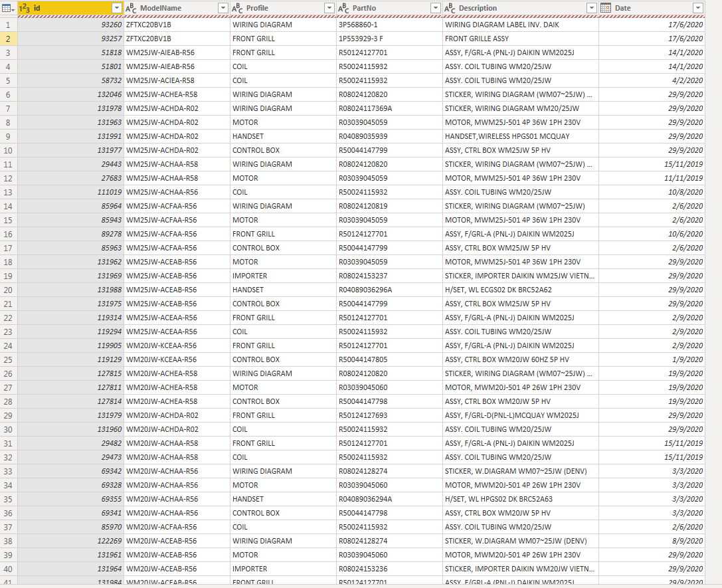Click id cell 93257
Image resolution: width=722 pixels, height=588 pixels.
(x=70, y=39)
